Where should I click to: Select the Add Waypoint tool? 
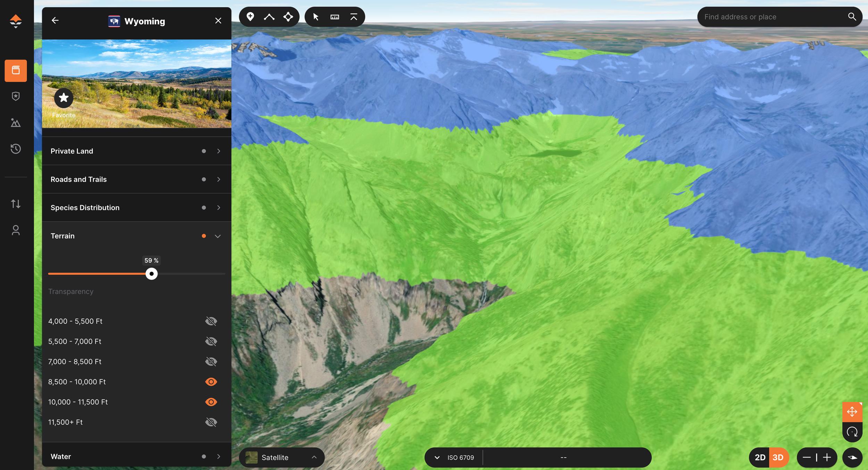[x=250, y=16]
